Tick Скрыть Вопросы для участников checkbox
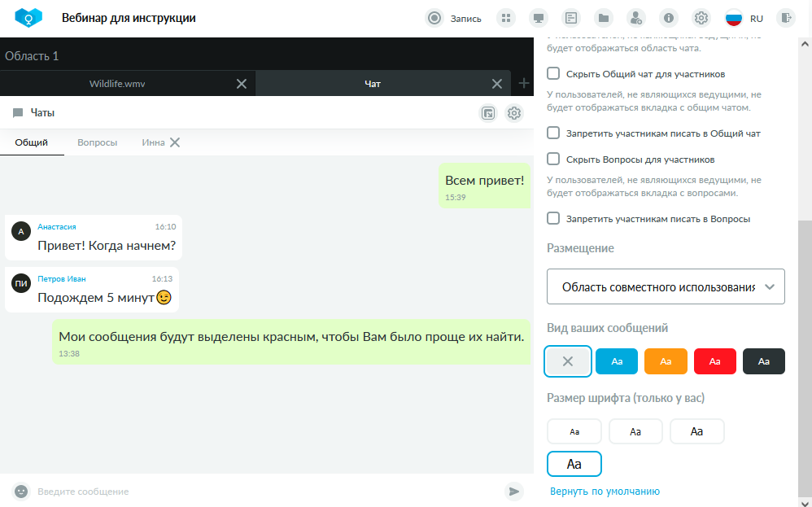812x507 pixels. pyautogui.click(x=553, y=159)
